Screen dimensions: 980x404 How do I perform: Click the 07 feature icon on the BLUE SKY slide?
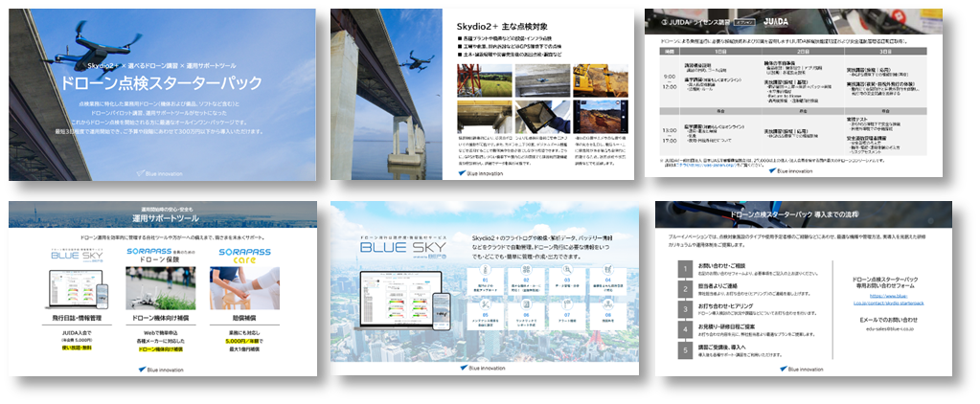click(568, 303)
